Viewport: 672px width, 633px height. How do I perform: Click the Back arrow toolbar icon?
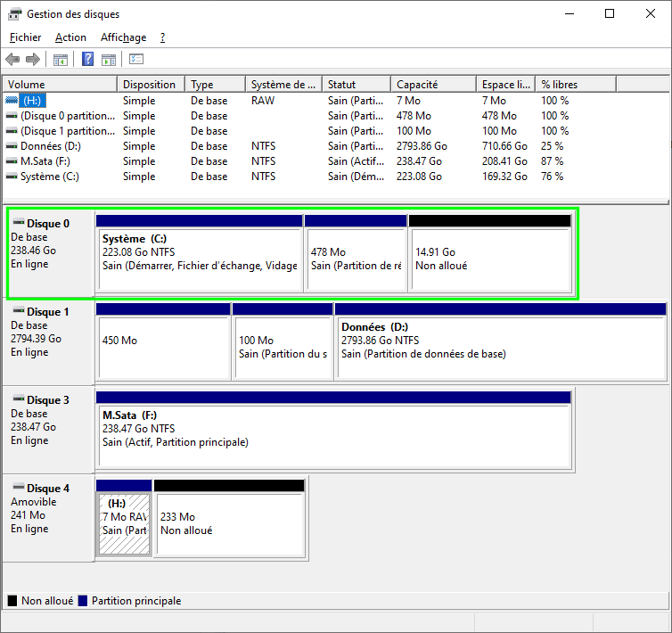click(12, 60)
